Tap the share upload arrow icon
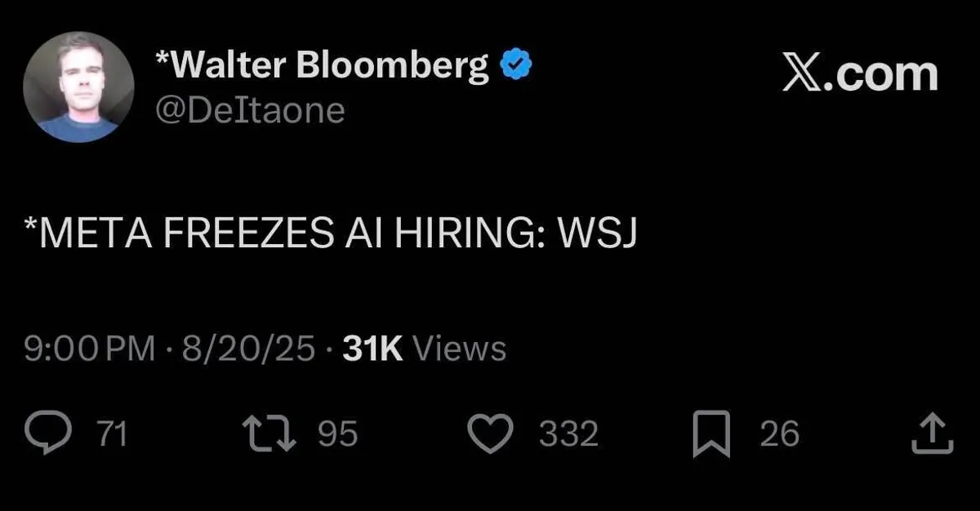This screenshot has width=980, height=511. [932, 433]
